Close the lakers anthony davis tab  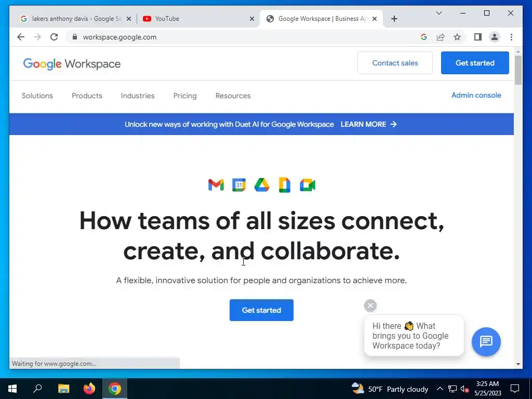coord(129,19)
